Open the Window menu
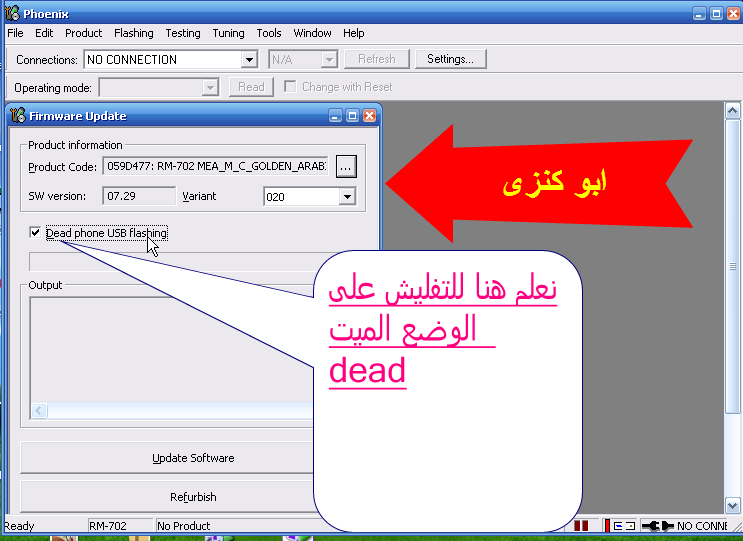Image resolution: width=743 pixels, height=541 pixels. point(312,33)
